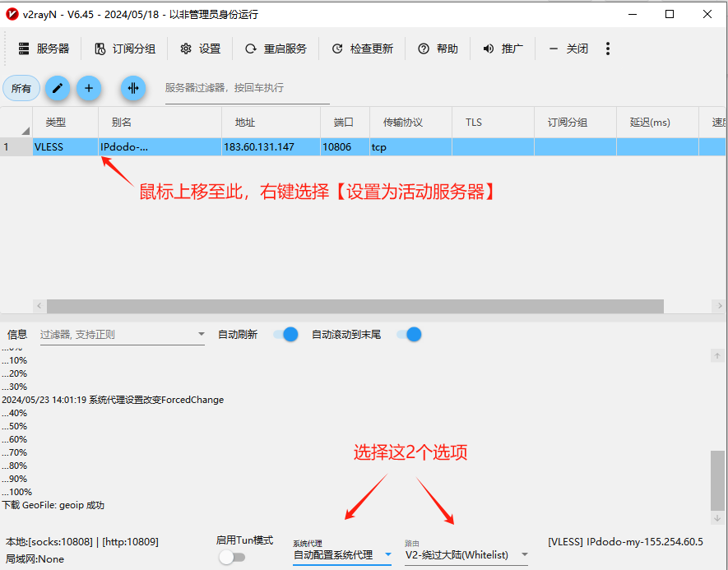Screen dimensions: 728x570
Task: Toggle the 自动刷新 switch
Action: point(285,334)
